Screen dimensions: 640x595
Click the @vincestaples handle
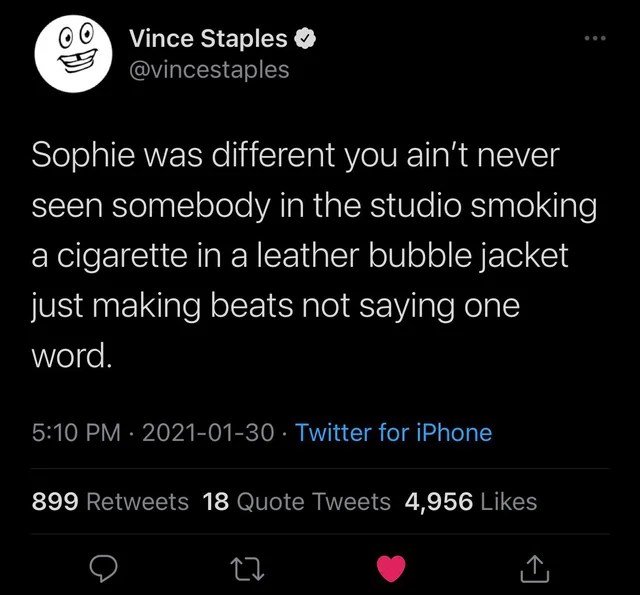pyautogui.click(x=208, y=69)
